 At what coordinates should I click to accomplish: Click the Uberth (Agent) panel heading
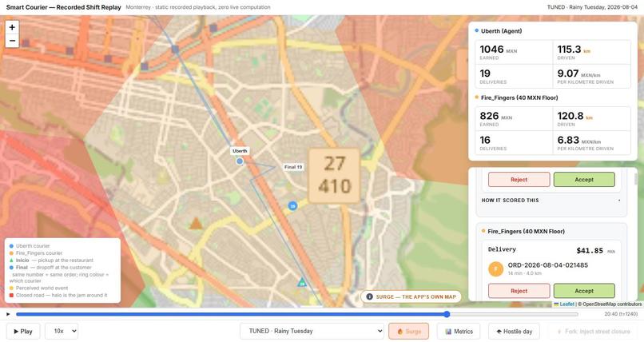pyautogui.click(x=501, y=31)
